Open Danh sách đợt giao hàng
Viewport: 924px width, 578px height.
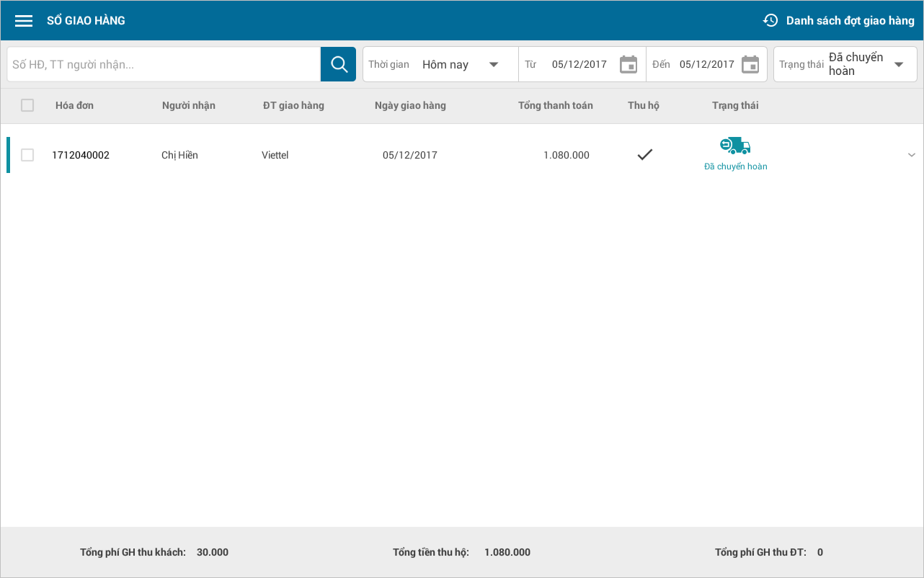click(x=850, y=20)
